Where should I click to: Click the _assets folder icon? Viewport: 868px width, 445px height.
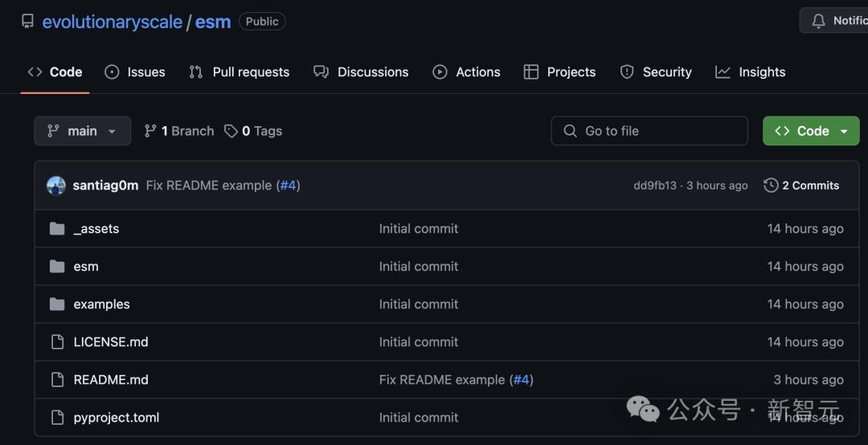57,229
